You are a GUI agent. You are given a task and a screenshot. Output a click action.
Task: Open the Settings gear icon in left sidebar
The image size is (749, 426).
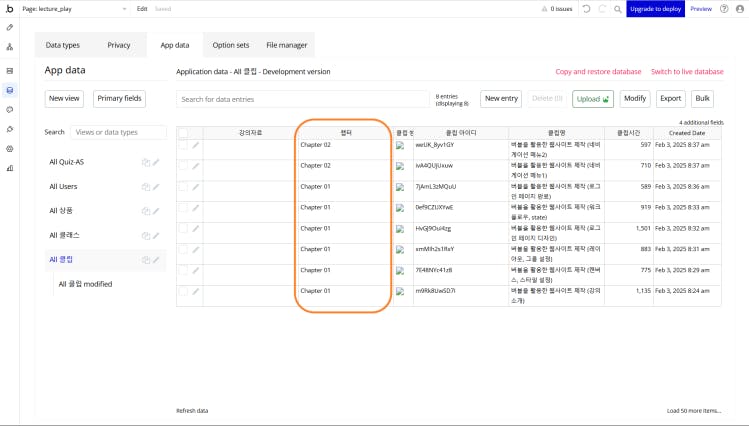click(10, 149)
